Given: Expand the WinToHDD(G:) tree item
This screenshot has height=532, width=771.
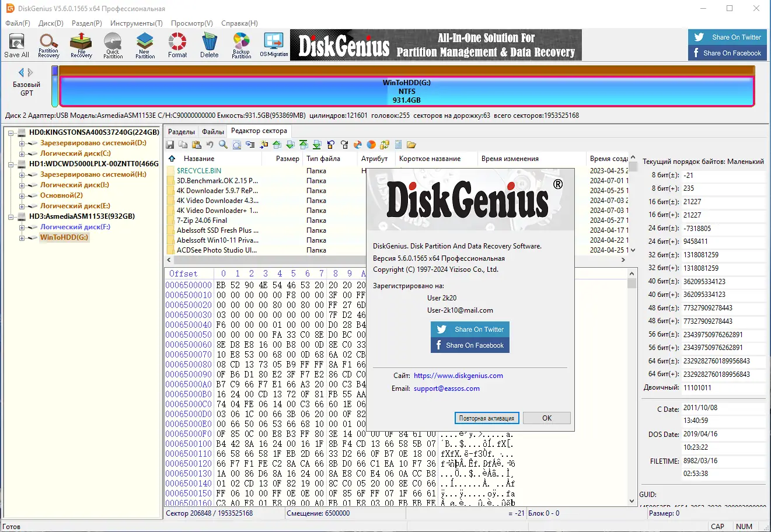Looking at the screenshot, I should coord(22,237).
